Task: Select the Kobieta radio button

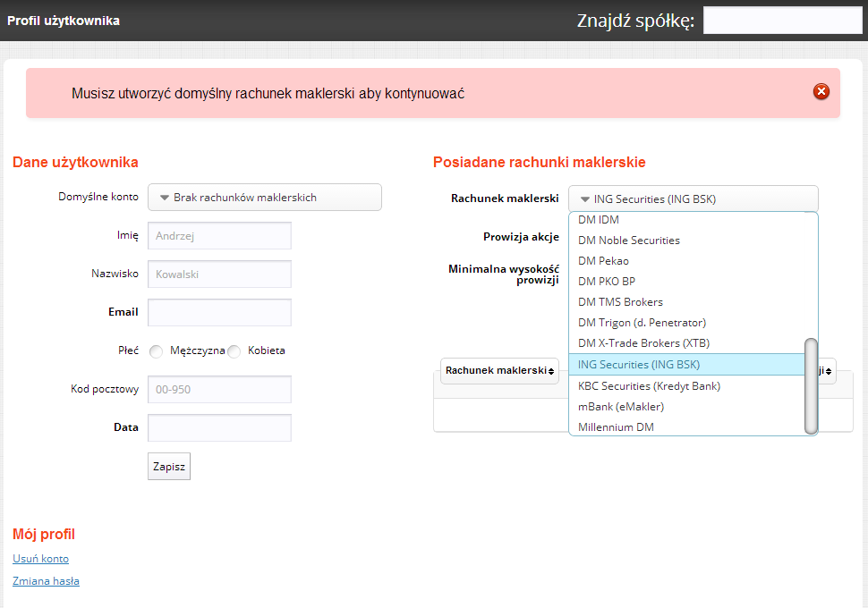Action: tap(234, 351)
